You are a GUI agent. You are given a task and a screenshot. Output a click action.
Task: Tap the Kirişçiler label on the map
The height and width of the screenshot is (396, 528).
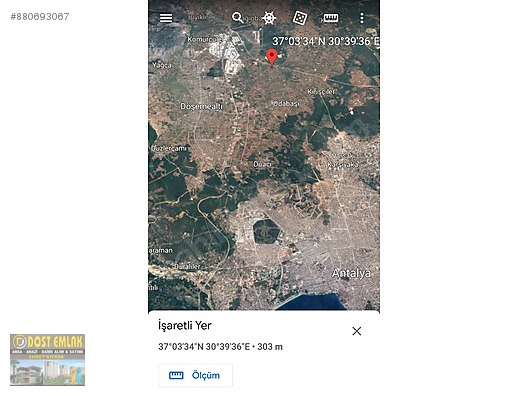click(x=321, y=92)
